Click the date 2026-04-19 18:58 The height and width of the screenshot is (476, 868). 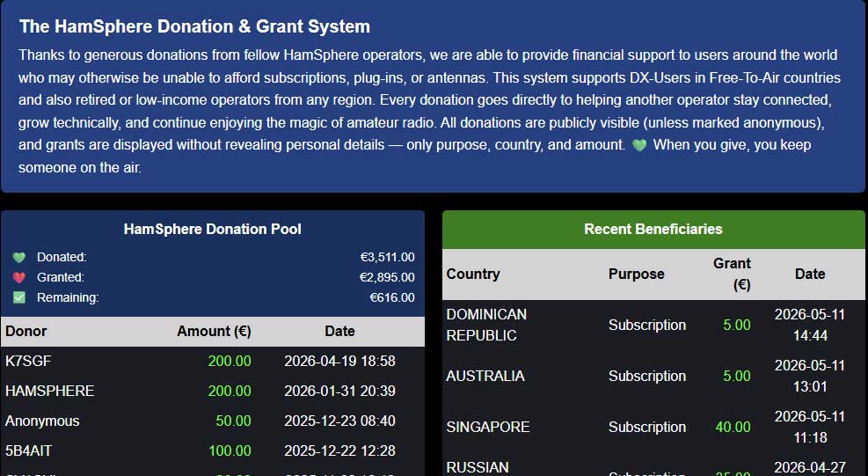click(x=339, y=362)
